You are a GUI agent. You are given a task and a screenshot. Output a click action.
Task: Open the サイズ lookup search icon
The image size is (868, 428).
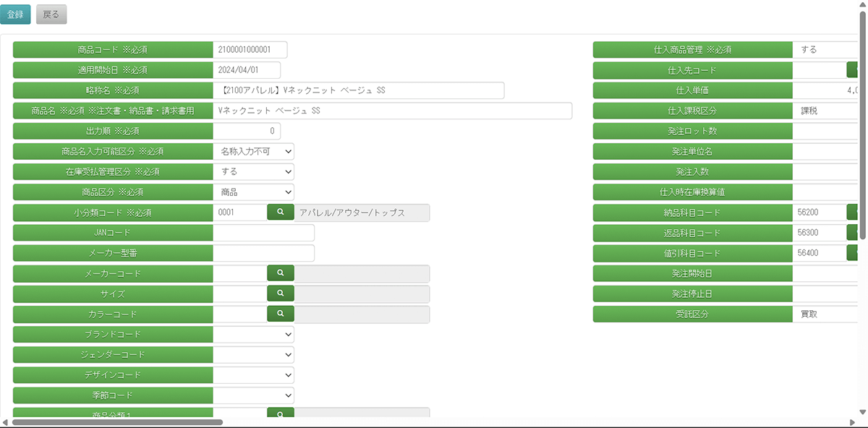click(x=281, y=294)
